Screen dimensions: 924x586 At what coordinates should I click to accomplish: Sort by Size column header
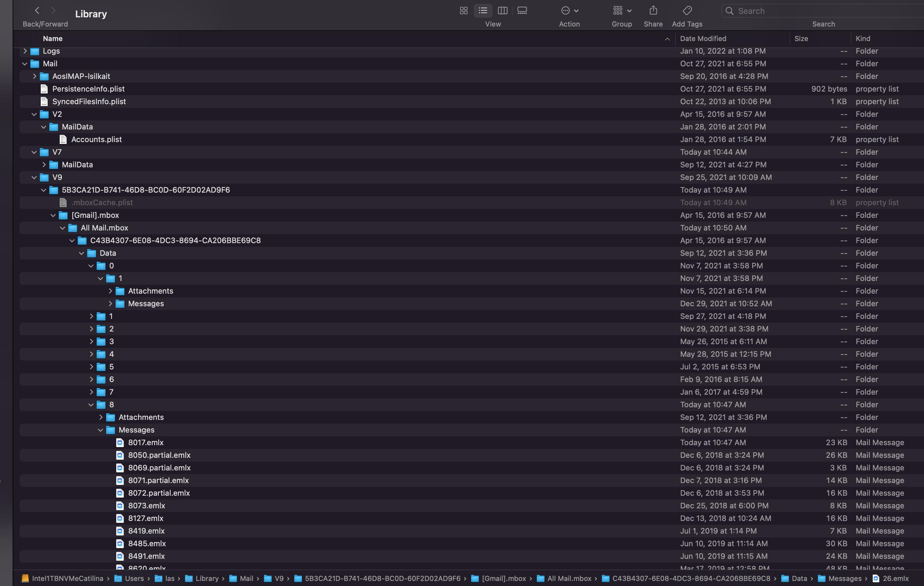(x=801, y=39)
